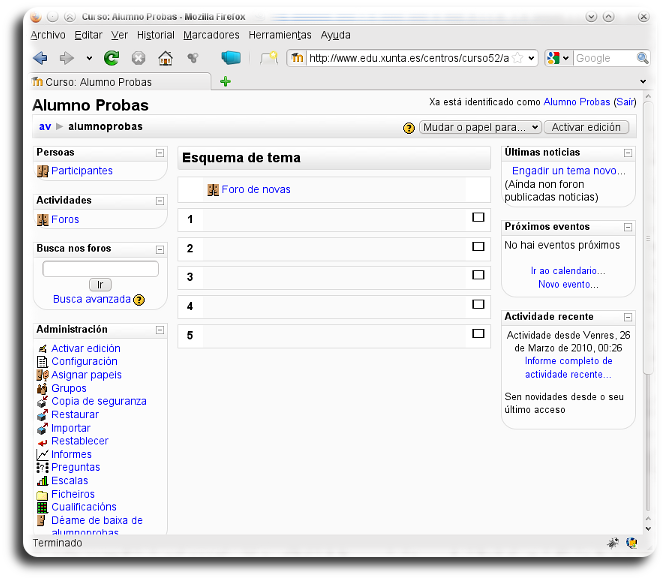
Task: Open new tab with plus icon
Action: coord(225,82)
